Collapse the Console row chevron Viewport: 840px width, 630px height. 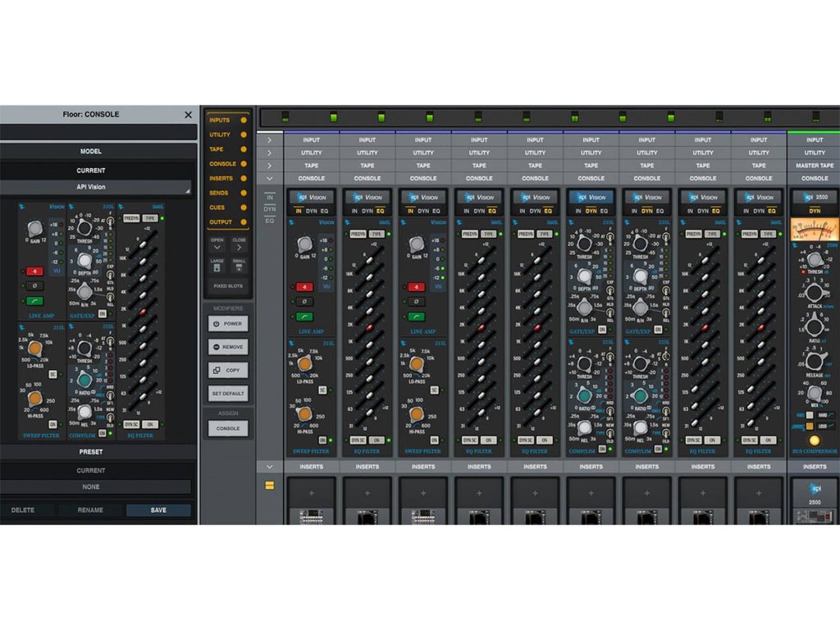[269, 178]
